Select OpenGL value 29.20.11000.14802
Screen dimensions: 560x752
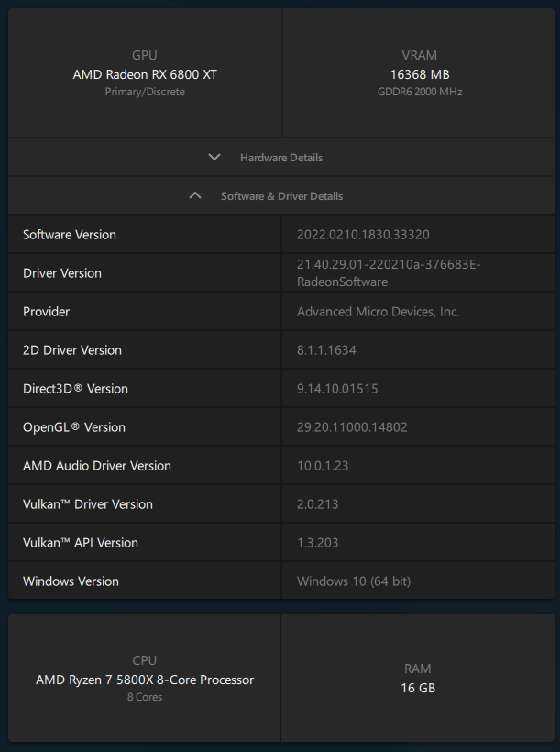[352, 427]
